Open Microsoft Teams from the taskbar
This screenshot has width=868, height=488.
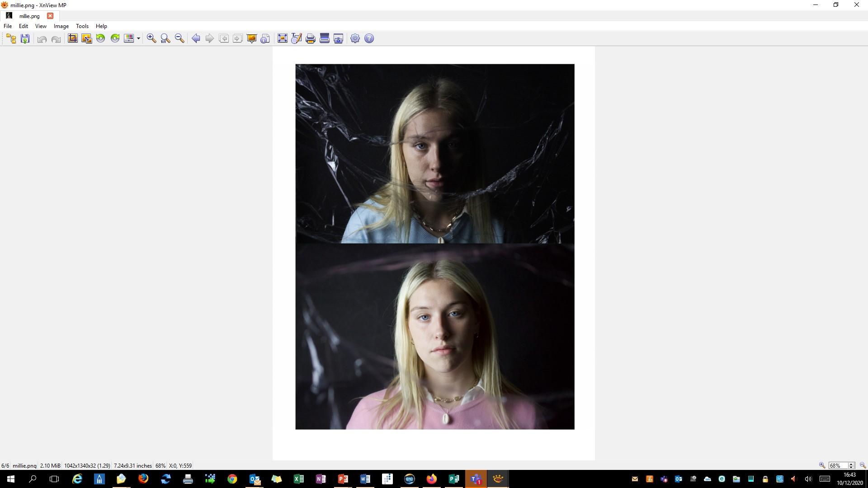pos(476,479)
